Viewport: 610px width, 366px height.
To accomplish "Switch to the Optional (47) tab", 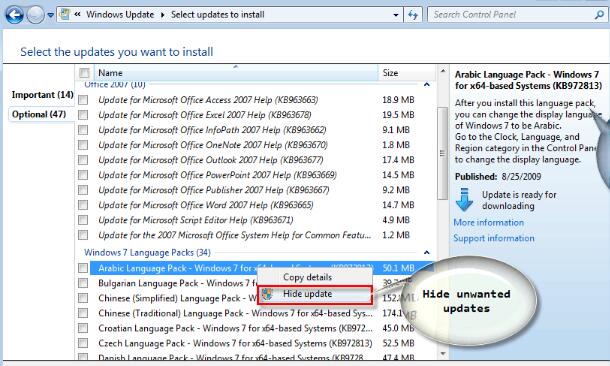I will 39,114.
